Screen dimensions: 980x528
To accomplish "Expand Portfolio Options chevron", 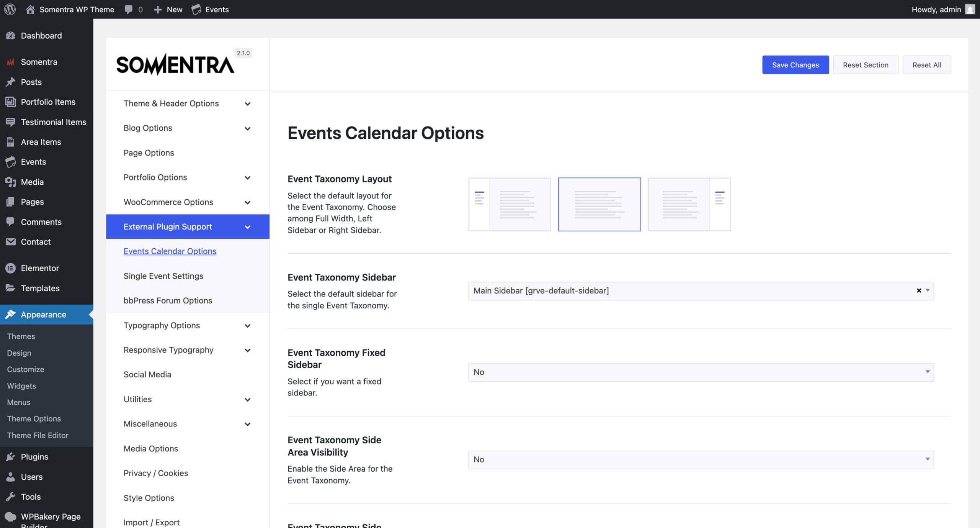I will tap(248, 178).
